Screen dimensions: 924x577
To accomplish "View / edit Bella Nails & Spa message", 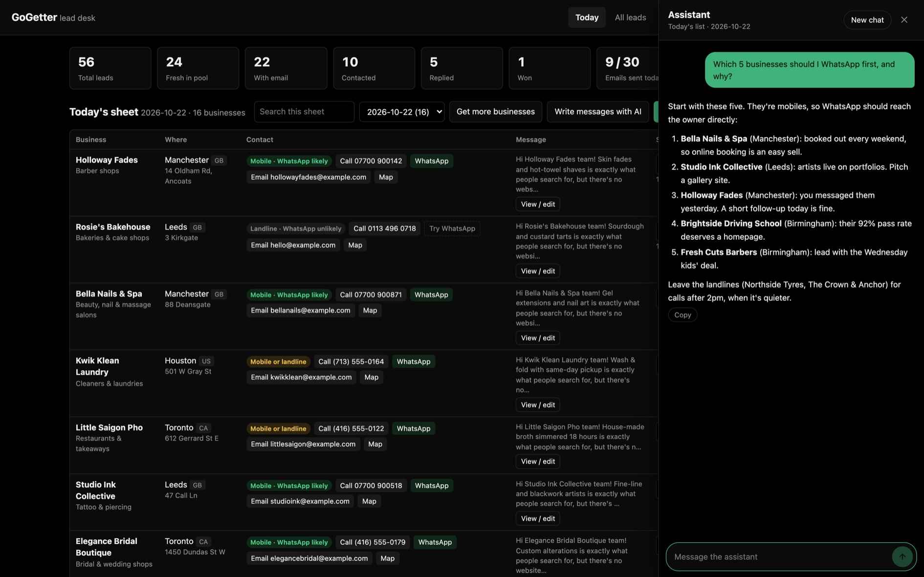I will click(538, 338).
